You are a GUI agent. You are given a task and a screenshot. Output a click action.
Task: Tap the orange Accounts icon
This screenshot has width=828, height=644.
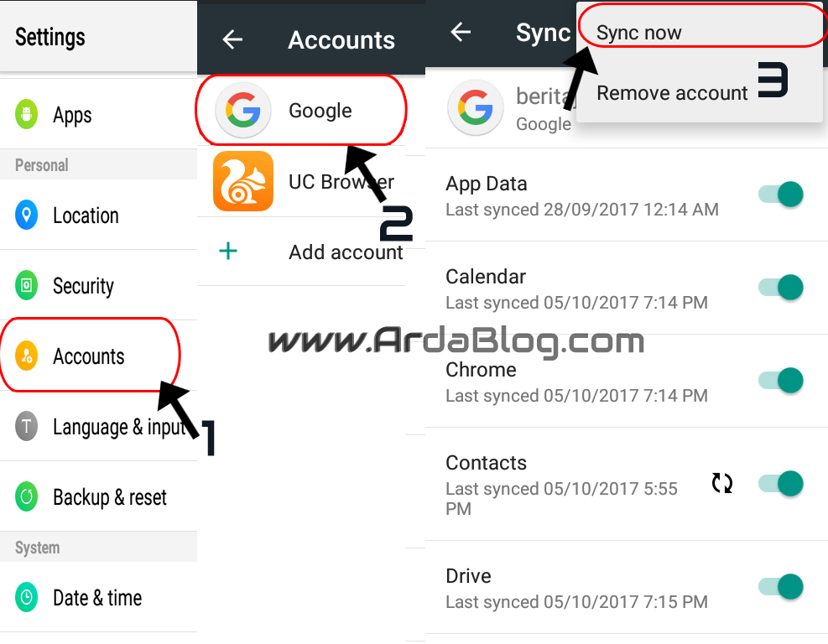pyautogui.click(x=26, y=356)
